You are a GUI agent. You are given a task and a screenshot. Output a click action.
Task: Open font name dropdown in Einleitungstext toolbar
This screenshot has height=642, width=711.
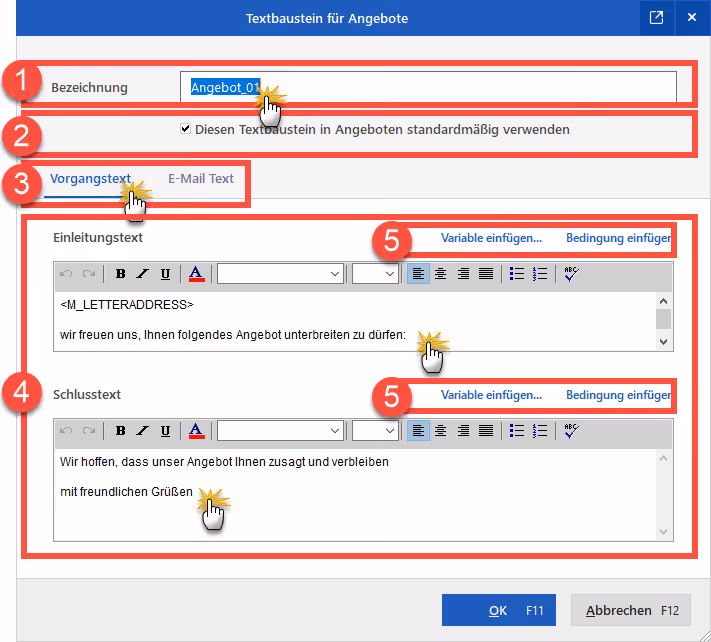coord(281,274)
